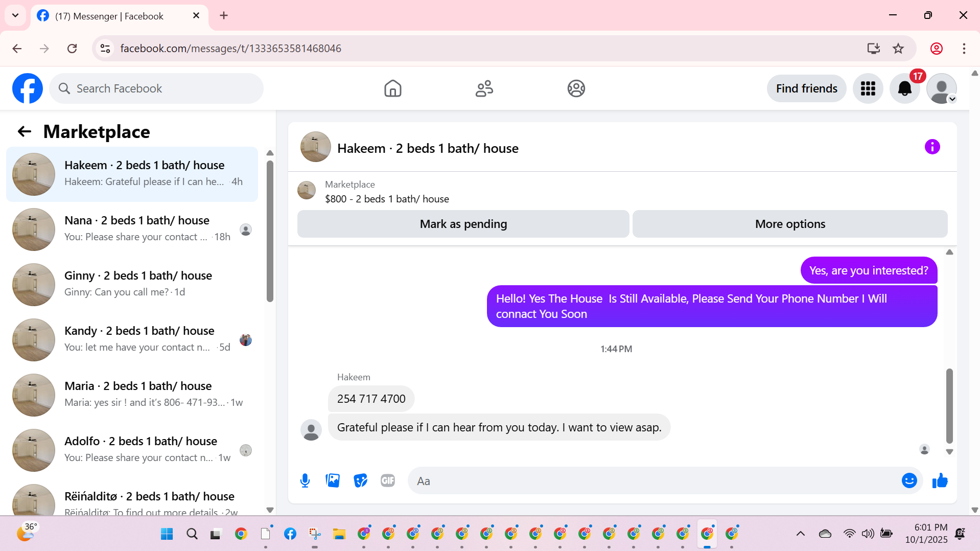Click the 'Grateful please if I can hear' message
The height and width of the screenshot is (551, 980).
[499, 427]
